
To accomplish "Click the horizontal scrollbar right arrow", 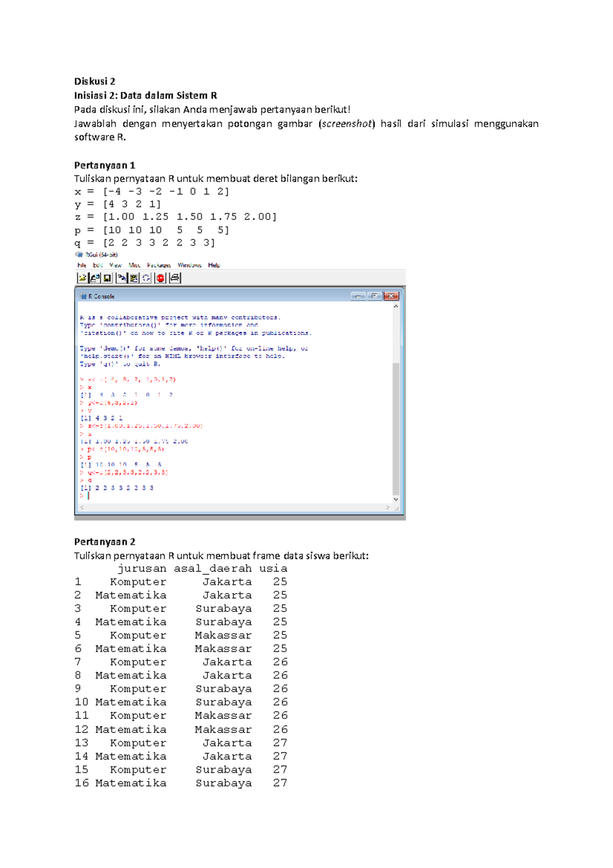I will pyautogui.click(x=388, y=508).
